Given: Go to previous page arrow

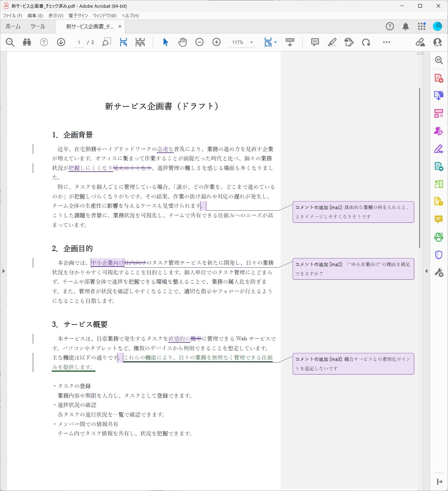Looking at the screenshot, I should coord(44,42).
